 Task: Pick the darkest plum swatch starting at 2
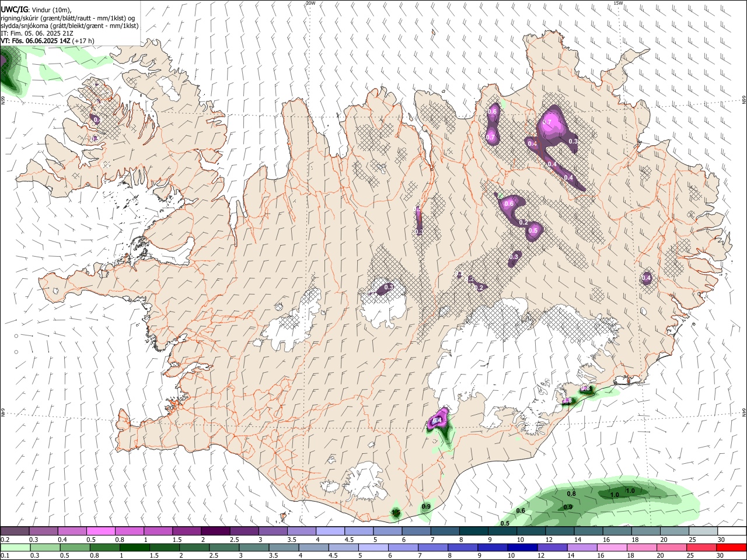click(x=215, y=531)
